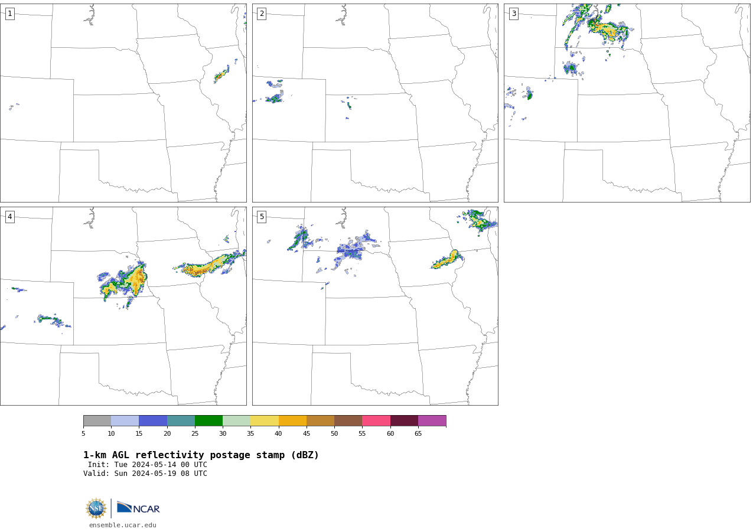This screenshot has width=756, height=532.
Task: Open ensemble member 2 reflectivity map
Action: tap(375, 103)
